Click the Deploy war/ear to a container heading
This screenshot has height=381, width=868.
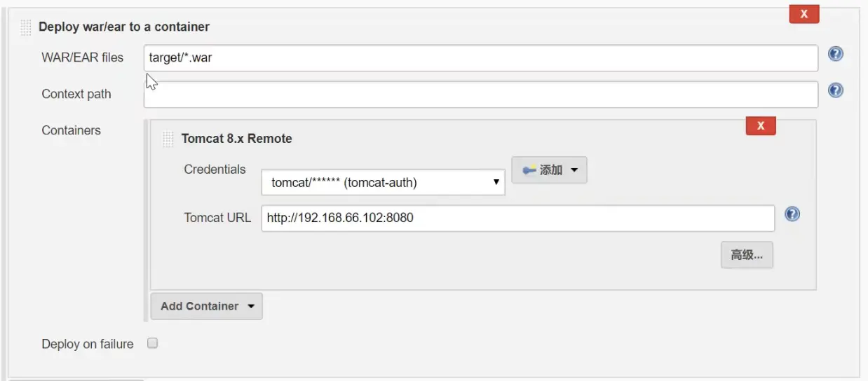coord(124,27)
